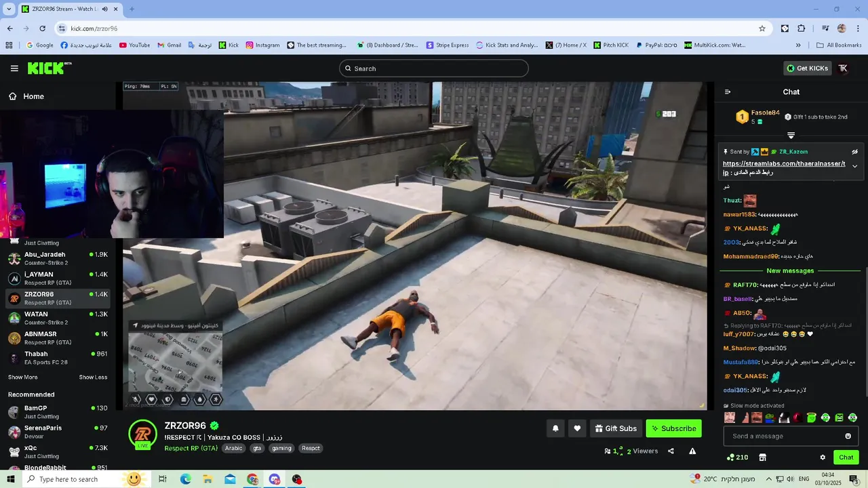Select the Respct tag

point(311,448)
